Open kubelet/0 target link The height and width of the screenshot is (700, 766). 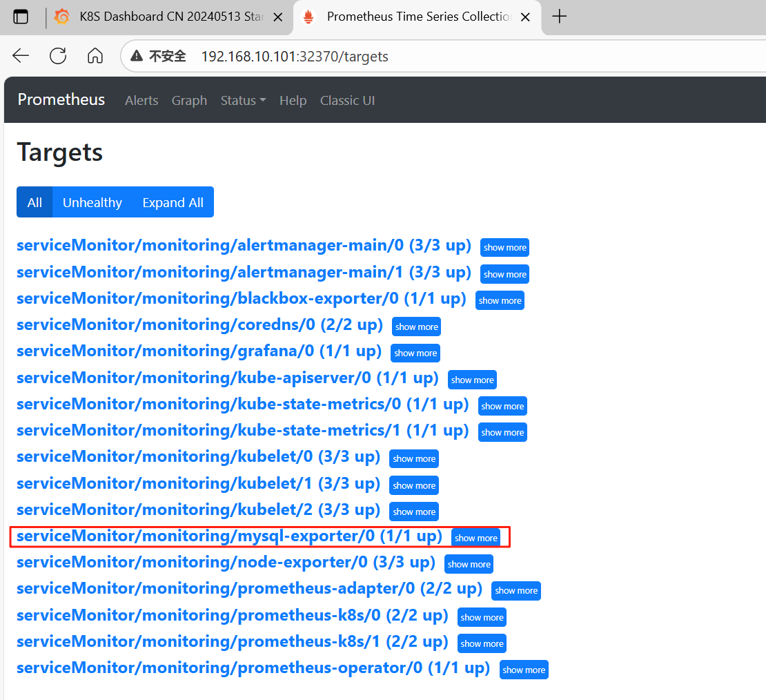click(x=198, y=457)
